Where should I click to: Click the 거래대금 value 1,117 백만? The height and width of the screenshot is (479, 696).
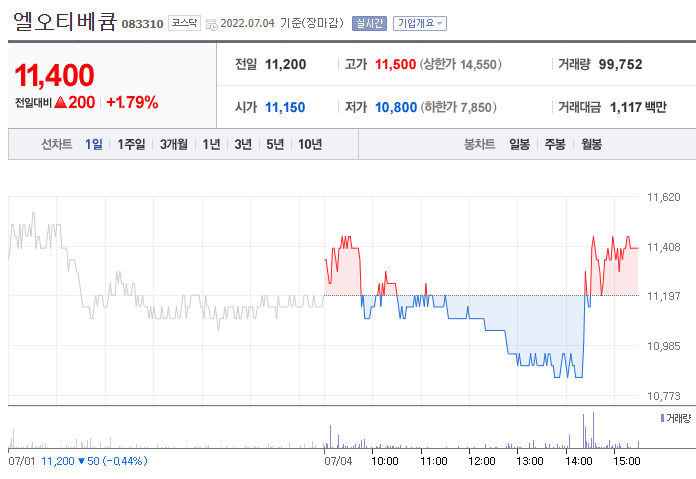point(638,107)
